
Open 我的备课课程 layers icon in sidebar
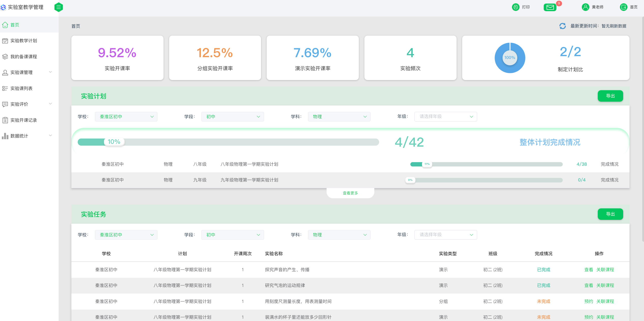pyautogui.click(x=5, y=56)
